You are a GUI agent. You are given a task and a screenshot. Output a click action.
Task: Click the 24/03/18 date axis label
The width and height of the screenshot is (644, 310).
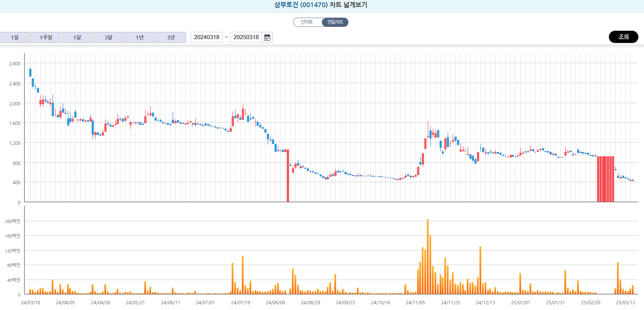(31, 303)
